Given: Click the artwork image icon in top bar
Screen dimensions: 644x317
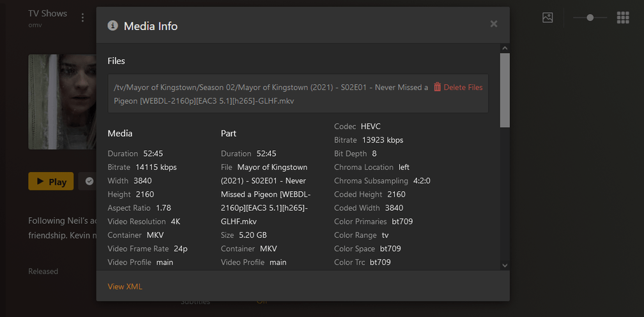Looking at the screenshot, I should tap(548, 18).
